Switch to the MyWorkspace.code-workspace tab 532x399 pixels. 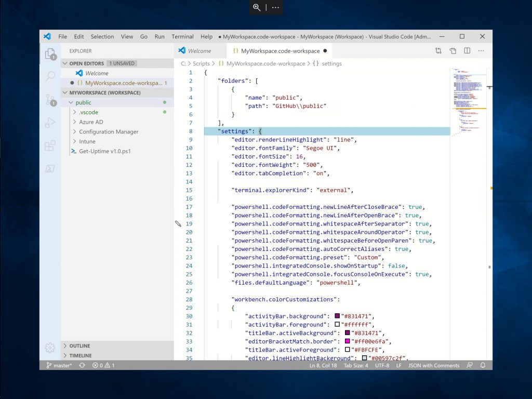(280, 51)
